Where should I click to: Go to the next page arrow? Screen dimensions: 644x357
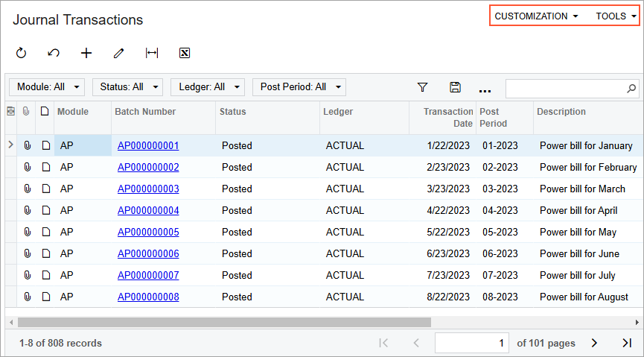point(594,343)
